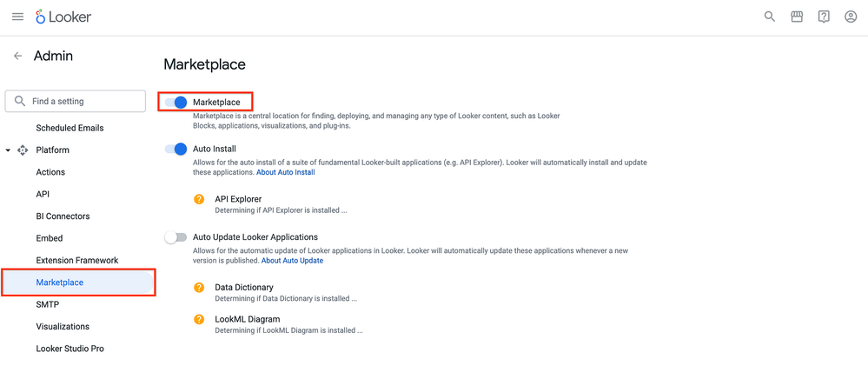Image resolution: width=868 pixels, height=366 pixels.
Task: Click the Find a setting field
Action: 76,102
